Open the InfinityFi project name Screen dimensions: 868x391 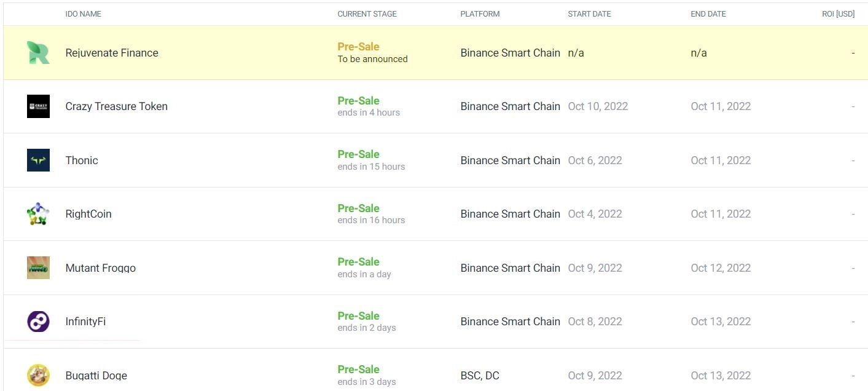pos(85,322)
